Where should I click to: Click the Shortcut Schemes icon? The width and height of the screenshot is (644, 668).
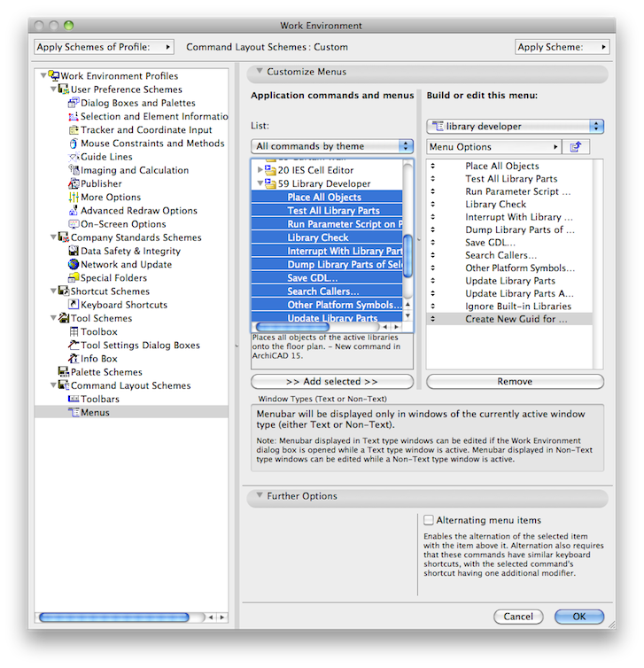tap(64, 291)
